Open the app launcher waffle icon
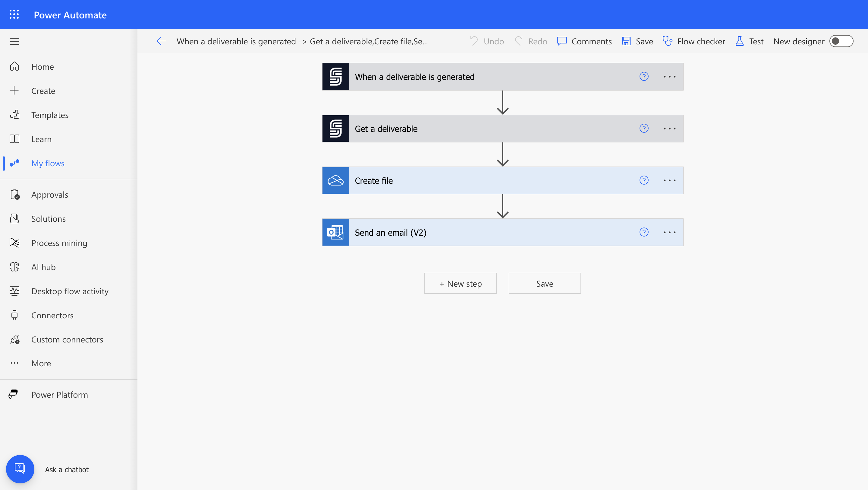 coord(14,14)
